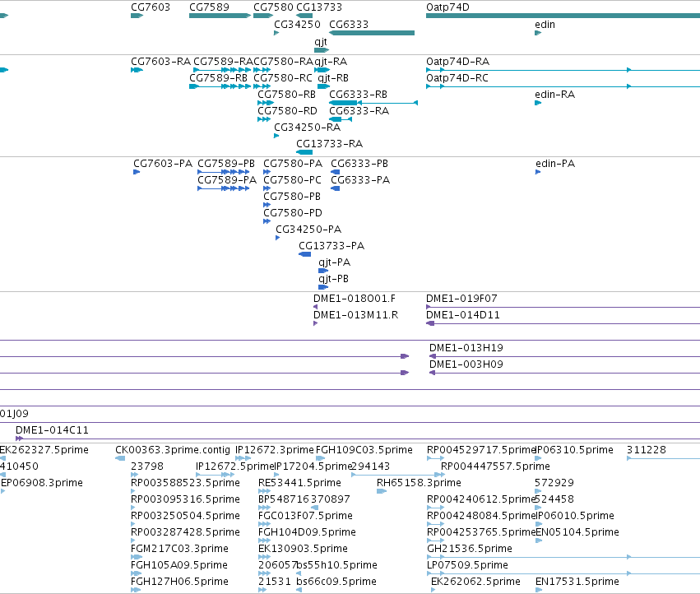Click EST EK262062.5prime label
The image size is (700, 594).
[475, 582]
